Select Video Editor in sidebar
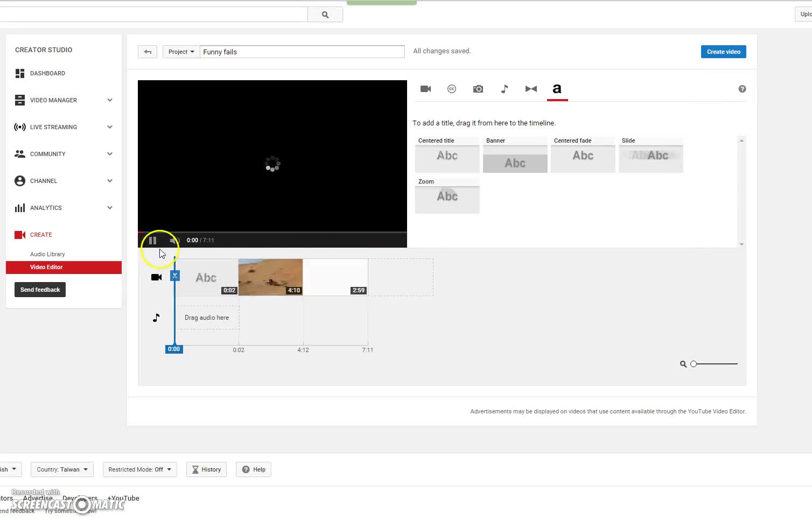The height and width of the screenshot is (520, 812). click(64, 267)
